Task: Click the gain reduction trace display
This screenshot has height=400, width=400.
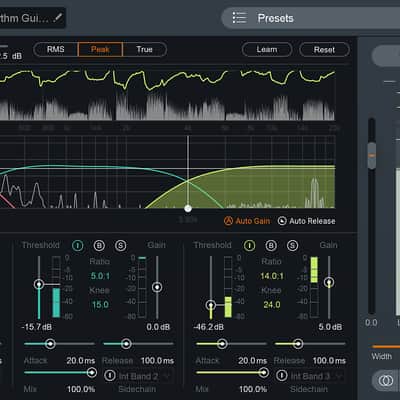Action: tap(167, 95)
